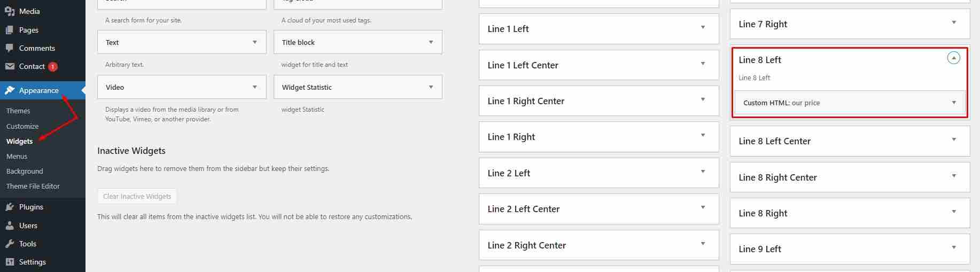
Task: Open Comments via speech bubble icon
Action: pyautogui.click(x=10, y=48)
